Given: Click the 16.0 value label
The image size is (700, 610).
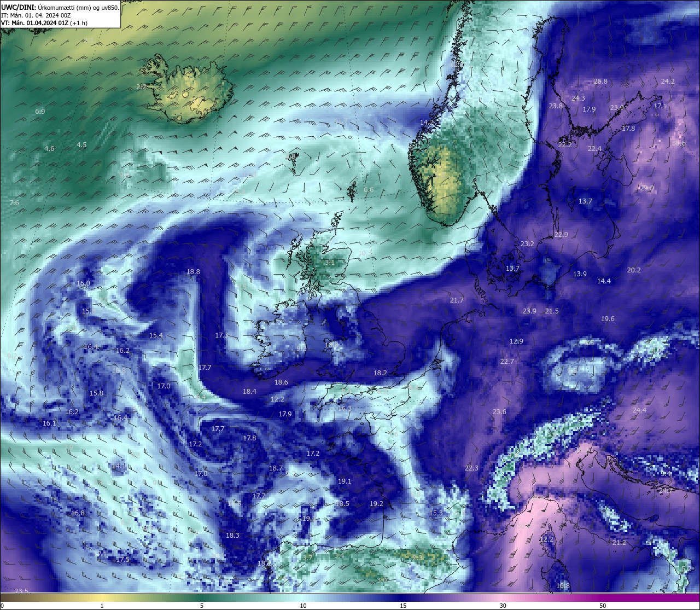Looking at the screenshot, I should tap(83, 283).
